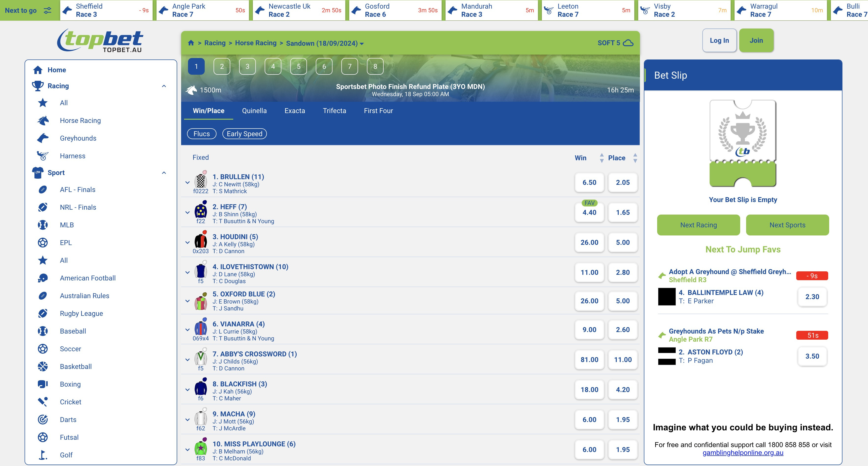Click the Darts target icon
868x466 pixels.
[x=43, y=420]
